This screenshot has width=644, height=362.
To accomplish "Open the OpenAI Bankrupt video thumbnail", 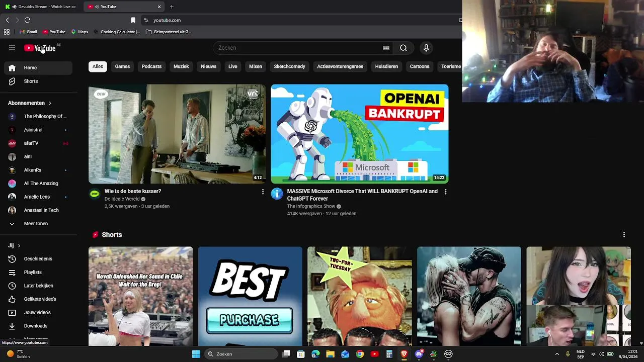I will 359,134.
